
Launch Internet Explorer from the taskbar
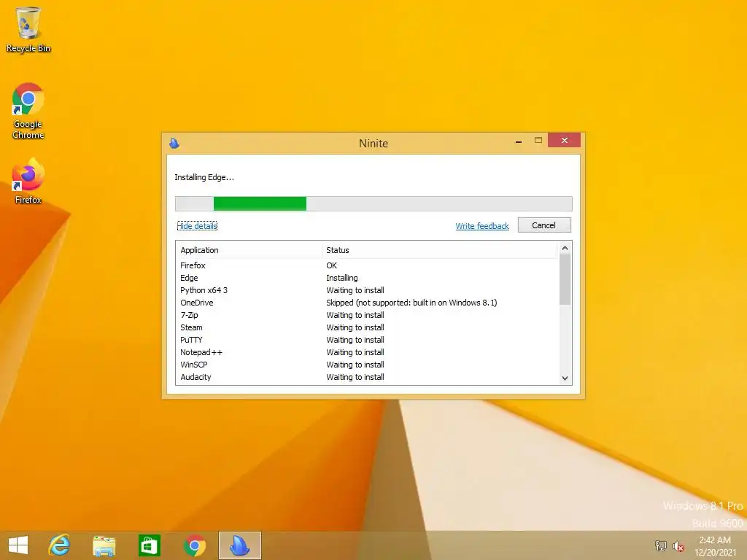click(60, 545)
